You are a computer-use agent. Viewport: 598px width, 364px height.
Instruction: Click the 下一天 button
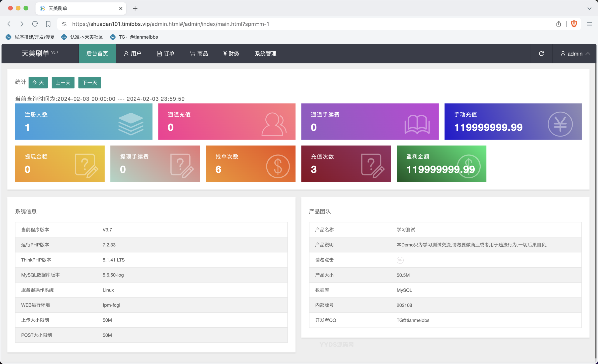coord(89,82)
